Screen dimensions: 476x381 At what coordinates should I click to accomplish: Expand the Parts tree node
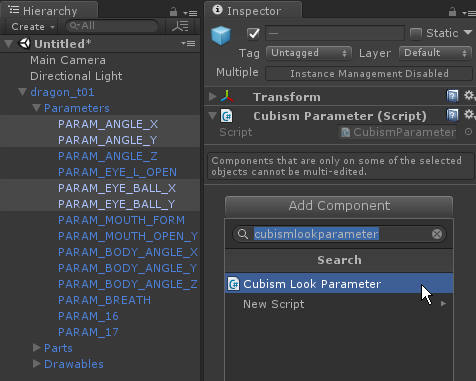(37, 348)
